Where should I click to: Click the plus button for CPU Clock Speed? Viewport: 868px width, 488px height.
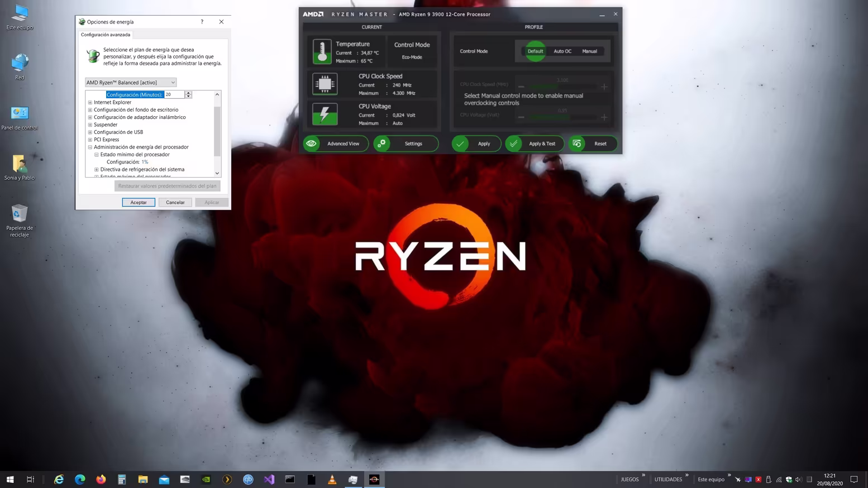pyautogui.click(x=604, y=87)
